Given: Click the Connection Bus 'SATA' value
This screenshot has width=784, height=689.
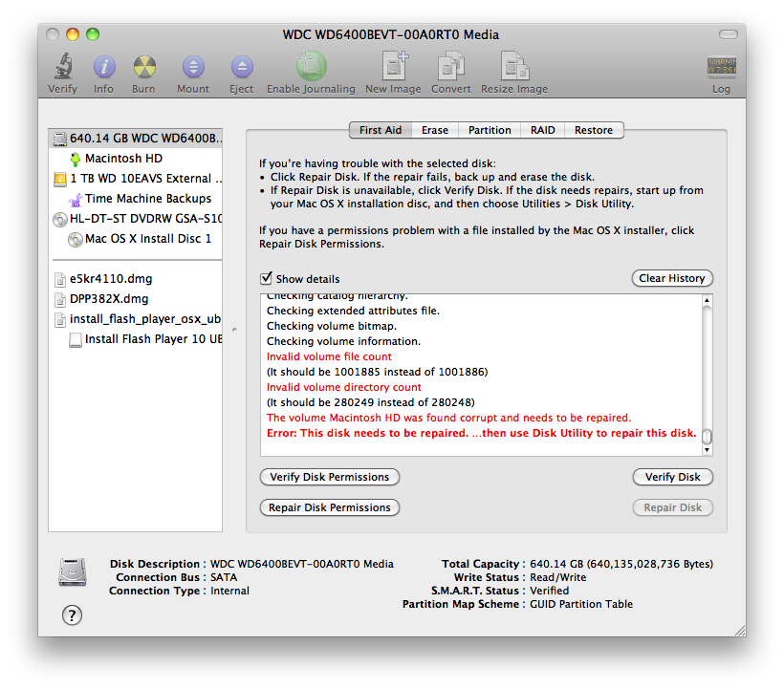Looking at the screenshot, I should pos(224,577).
